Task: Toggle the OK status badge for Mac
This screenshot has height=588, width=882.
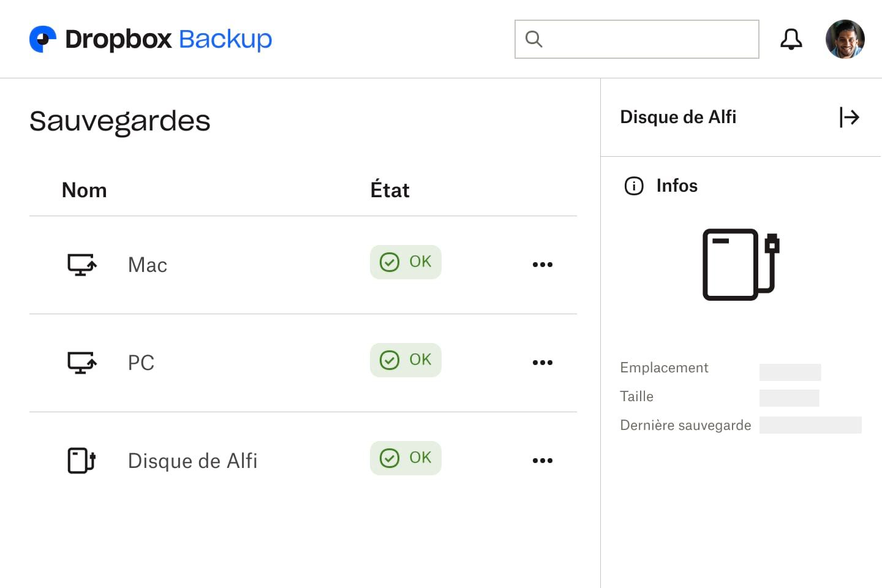Action: tap(405, 262)
